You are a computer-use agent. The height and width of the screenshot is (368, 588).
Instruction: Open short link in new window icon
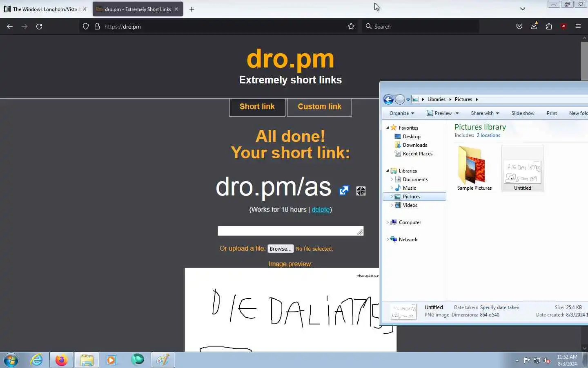(x=344, y=191)
